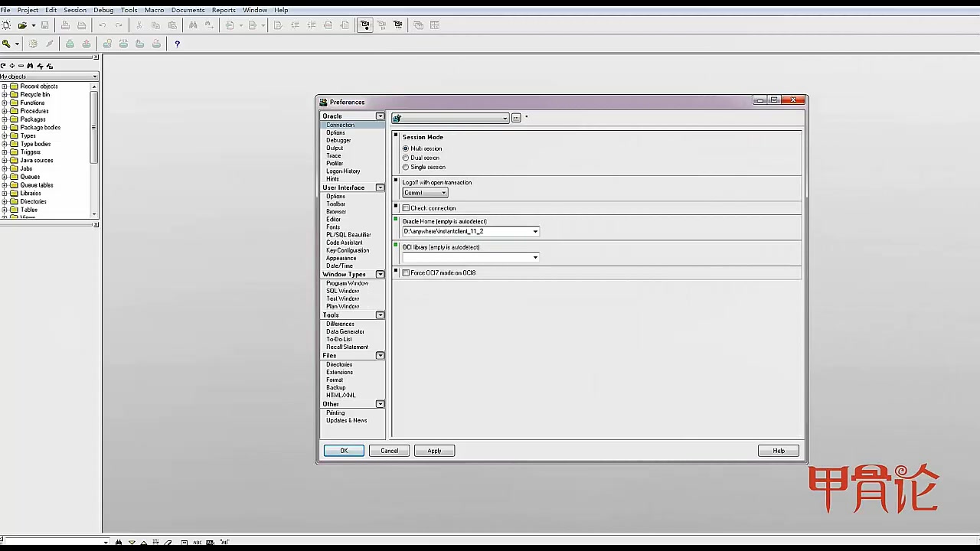
Task: Open the Macro menu
Action: pos(154,10)
